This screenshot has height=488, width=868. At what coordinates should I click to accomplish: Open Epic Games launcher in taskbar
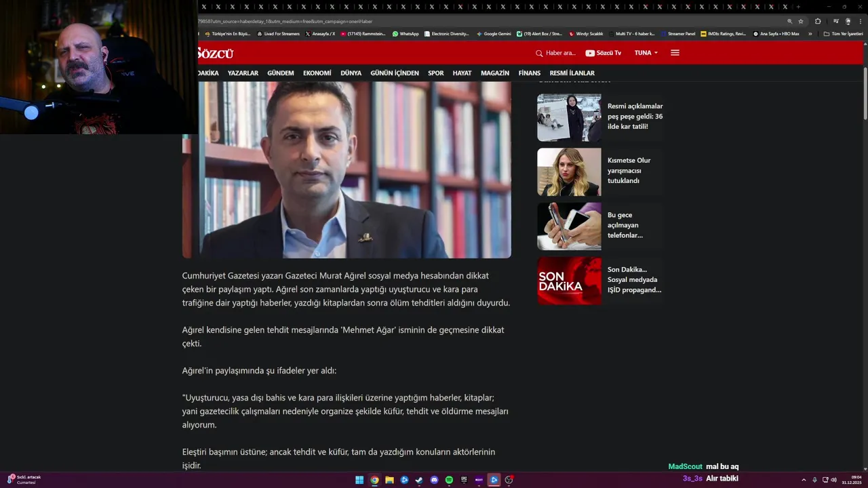tap(464, 480)
